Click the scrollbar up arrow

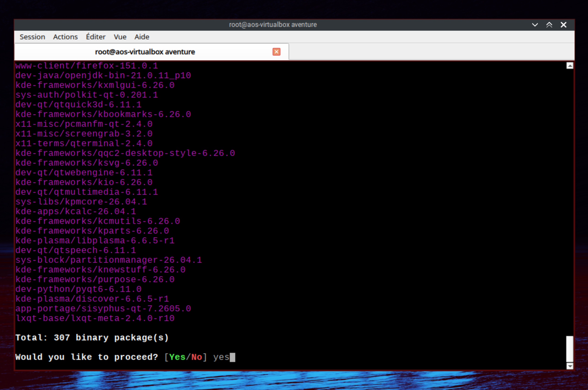coord(570,66)
